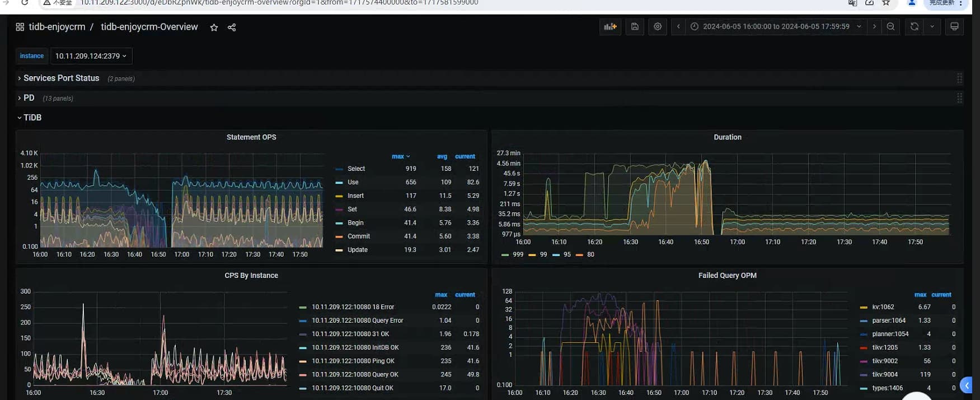
Task: Click the Insert series color swatch
Action: [x=339, y=196]
